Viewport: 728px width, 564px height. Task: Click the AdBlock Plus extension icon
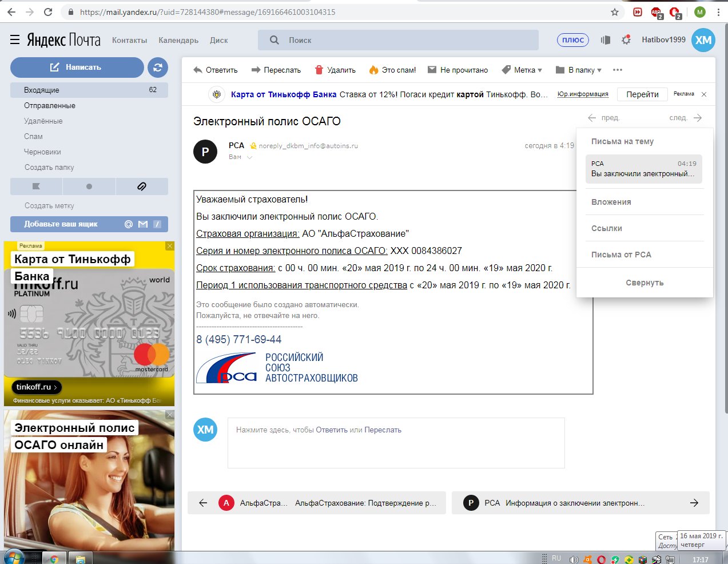pyautogui.click(x=657, y=12)
